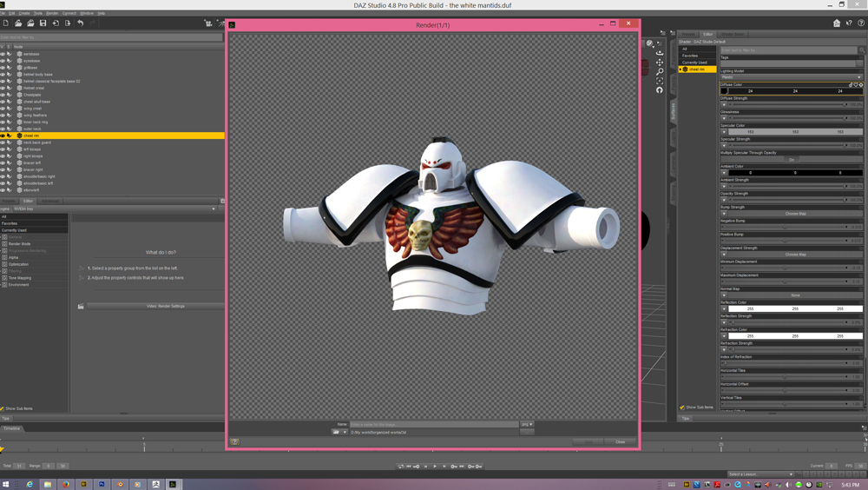Click the New Scene toolbar icon
This screenshot has width=868, height=490.
point(6,23)
